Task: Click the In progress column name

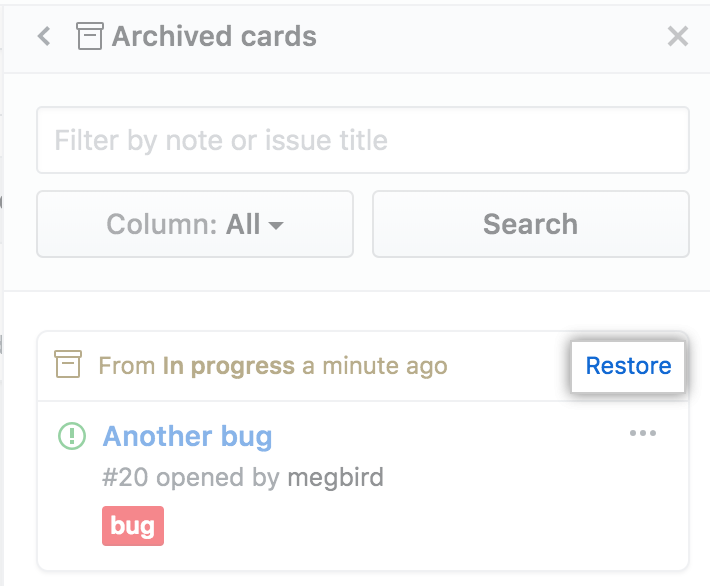Action: coord(229,366)
